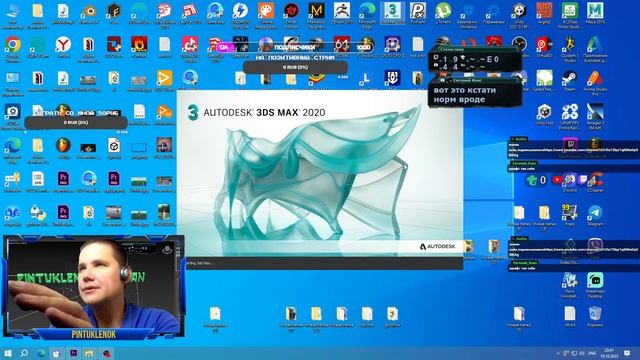640x360 pixels.
Task: Open taskbar Search magnifier
Action: 24,353
